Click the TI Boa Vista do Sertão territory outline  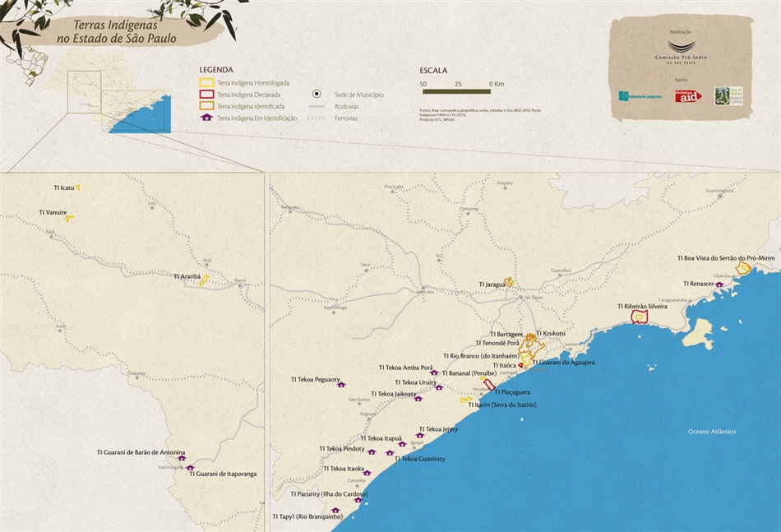tap(743, 268)
